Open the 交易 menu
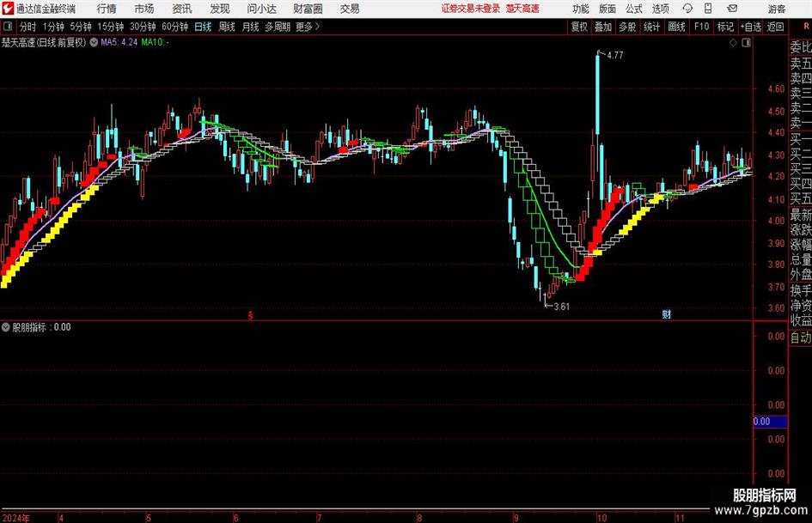Screen dimensions: 812x523 click(350, 9)
